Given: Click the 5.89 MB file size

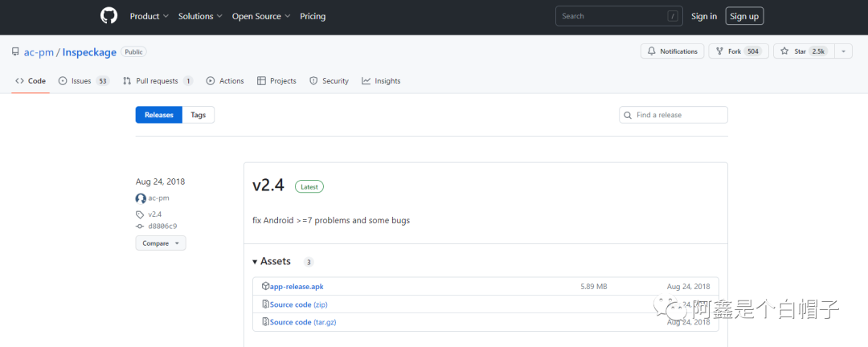Looking at the screenshot, I should point(593,286).
